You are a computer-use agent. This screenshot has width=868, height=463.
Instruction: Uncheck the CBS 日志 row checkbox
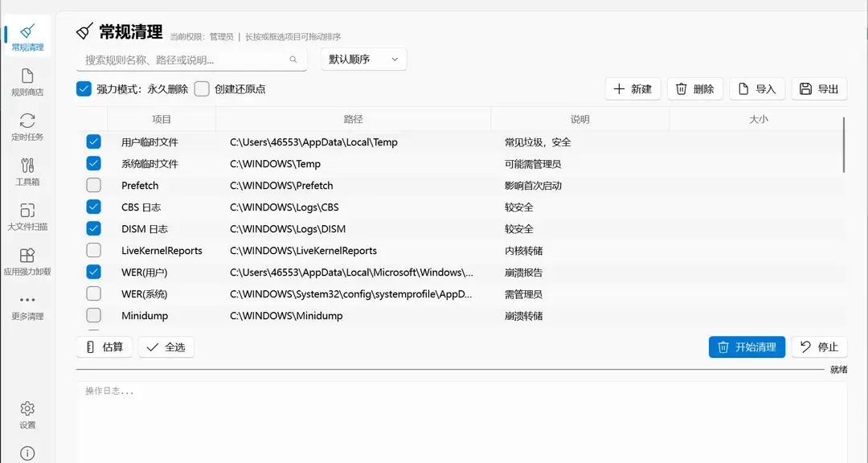(x=93, y=207)
